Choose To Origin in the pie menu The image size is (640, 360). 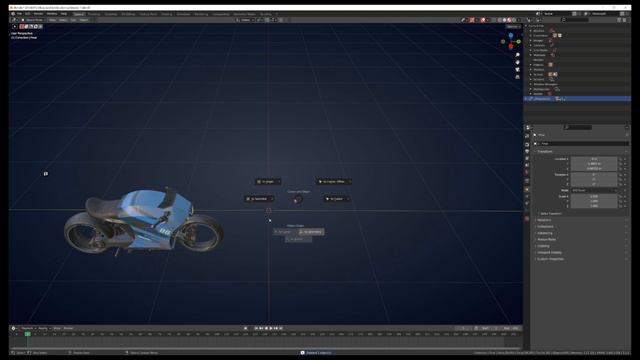pyautogui.click(x=268, y=182)
